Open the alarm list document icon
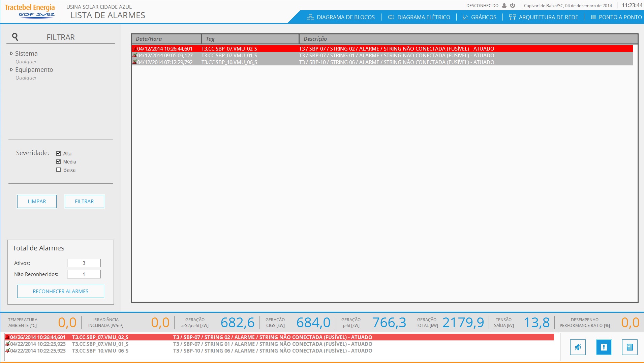 click(630, 347)
